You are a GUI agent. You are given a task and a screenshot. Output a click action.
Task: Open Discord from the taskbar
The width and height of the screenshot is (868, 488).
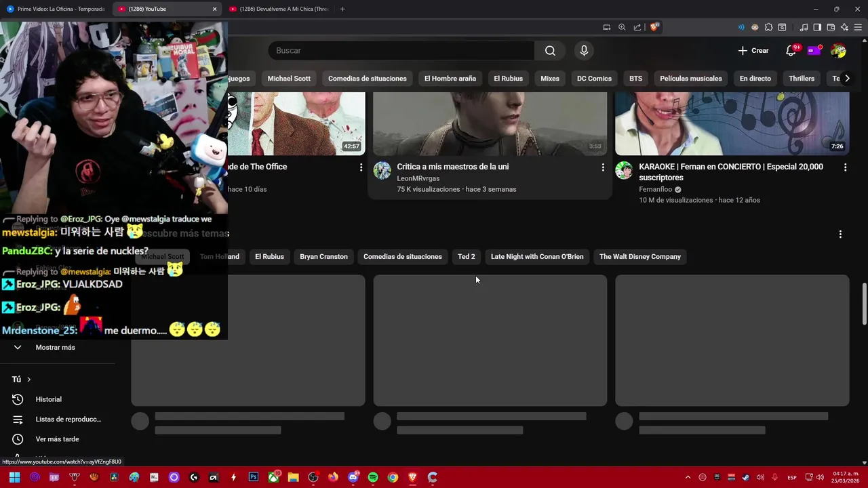pos(353,477)
